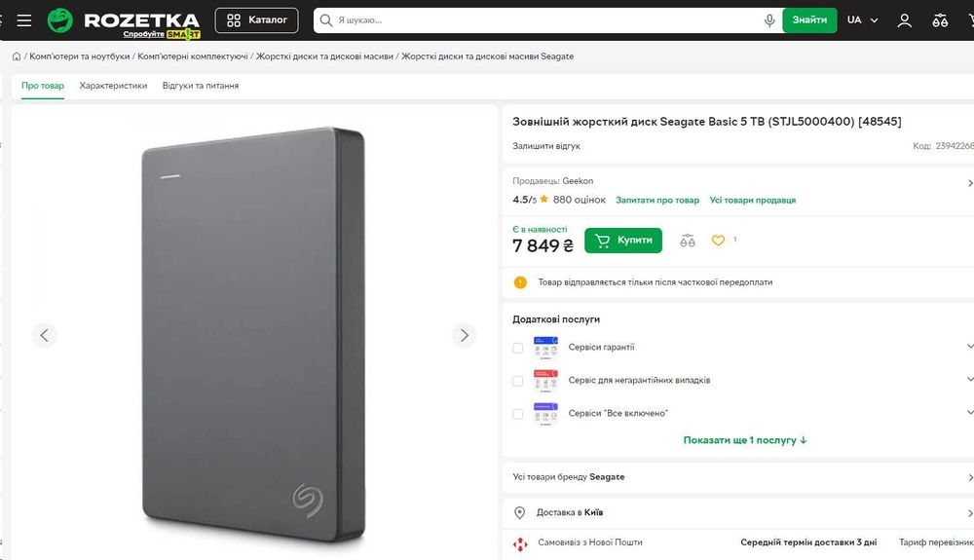974x560 pixels.
Task: Expand the Доставка в Київ chevron
Action: pyautogui.click(x=970, y=513)
